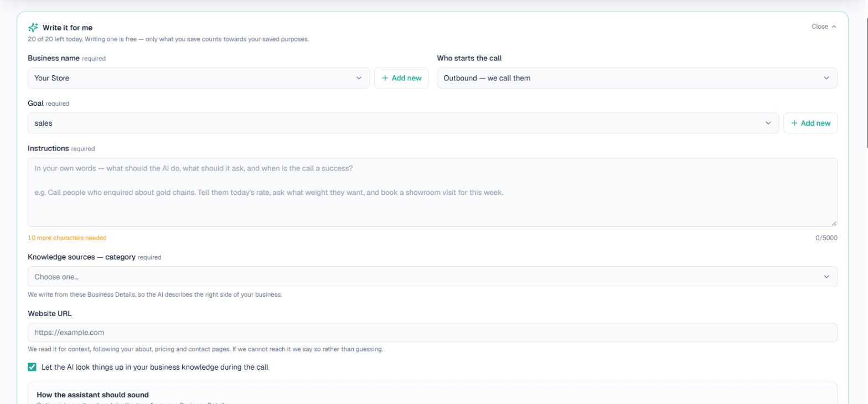This screenshot has width=868, height=404.
Task: Open the Knowledge sources category dropdown
Action: (432, 277)
